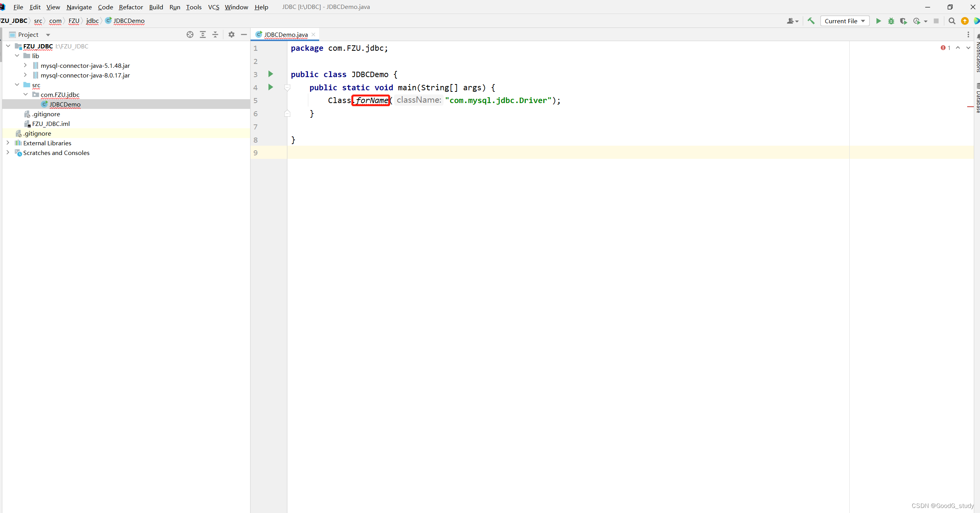Open Project panel settings gear
The image size is (980, 513).
point(232,34)
